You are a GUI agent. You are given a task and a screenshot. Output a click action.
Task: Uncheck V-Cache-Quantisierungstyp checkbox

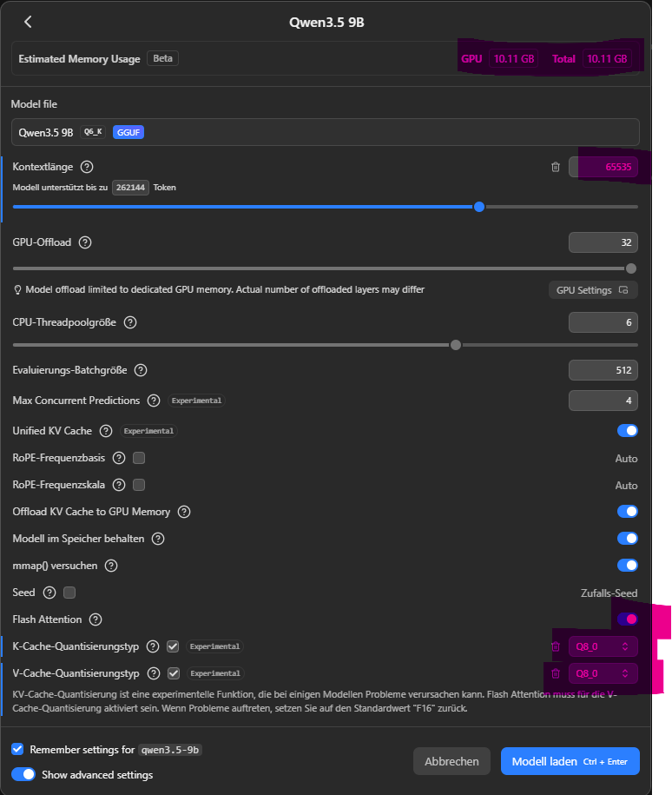(174, 673)
